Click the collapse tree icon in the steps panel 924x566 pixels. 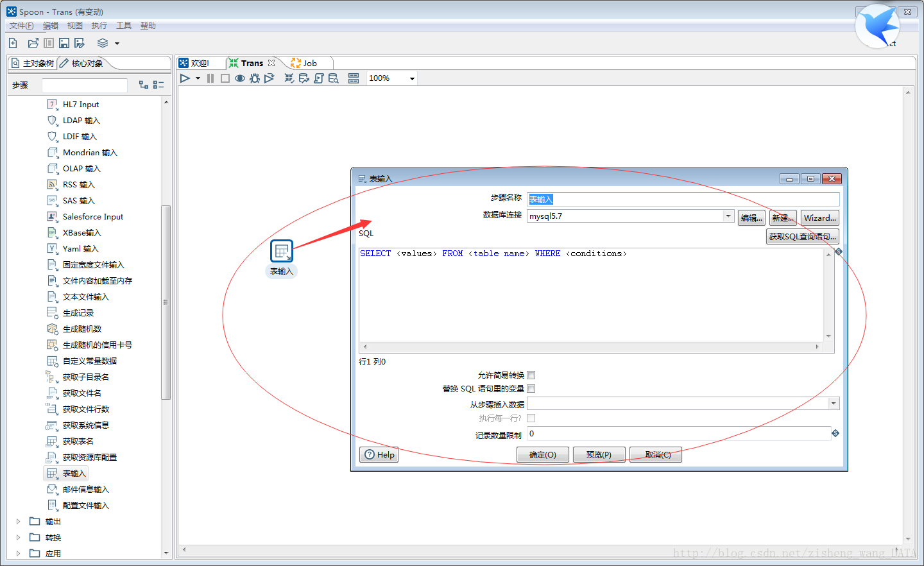158,85
